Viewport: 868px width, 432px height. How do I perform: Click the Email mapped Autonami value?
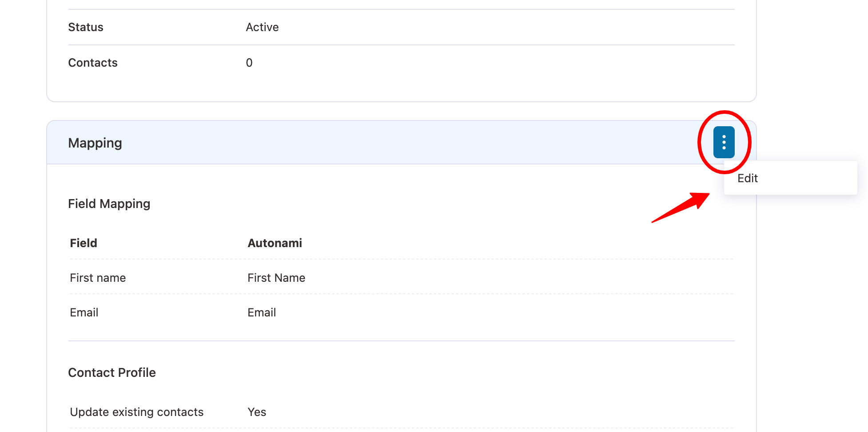[261, 312]
